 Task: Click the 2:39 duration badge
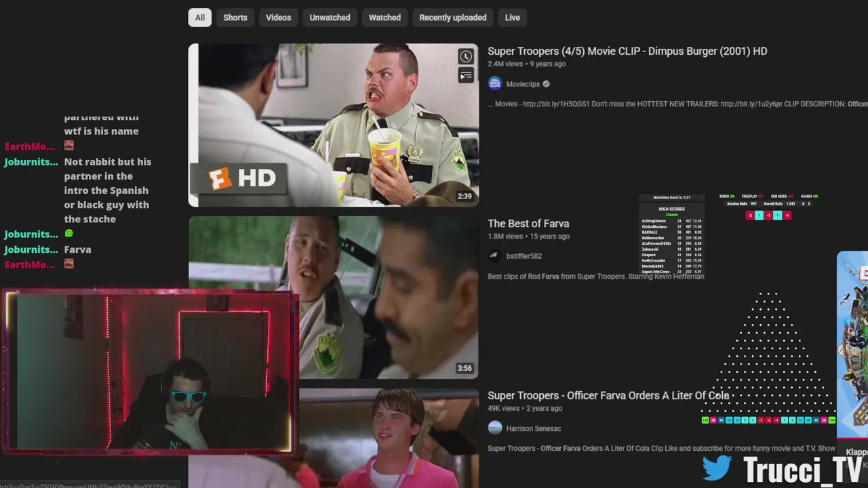tap(465, 197)
